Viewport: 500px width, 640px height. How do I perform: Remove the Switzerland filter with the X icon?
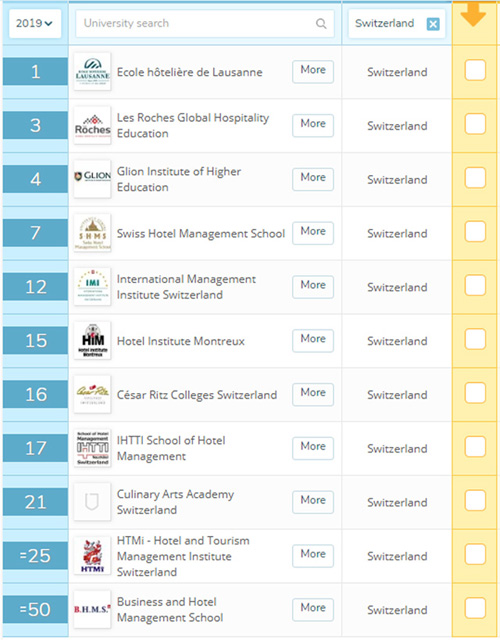pos(433,24)
